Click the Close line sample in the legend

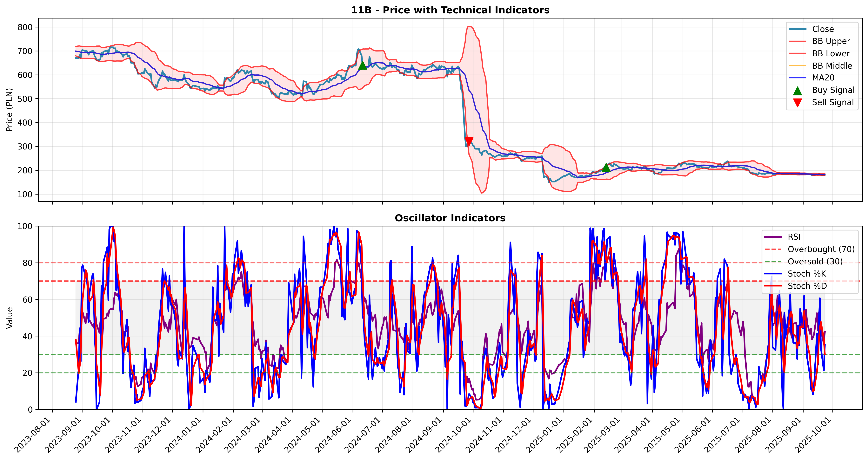click(x=797, y=29)
